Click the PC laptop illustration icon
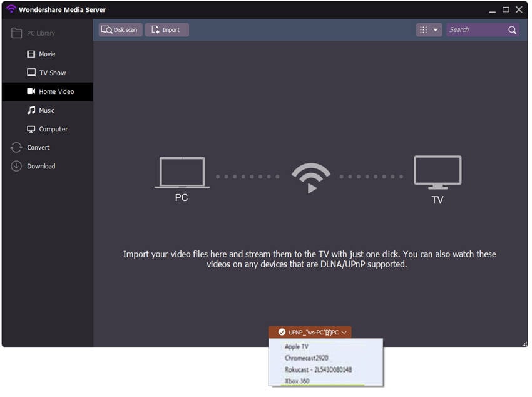The width and height of the screenshot is (532, 397). [182, 172]
